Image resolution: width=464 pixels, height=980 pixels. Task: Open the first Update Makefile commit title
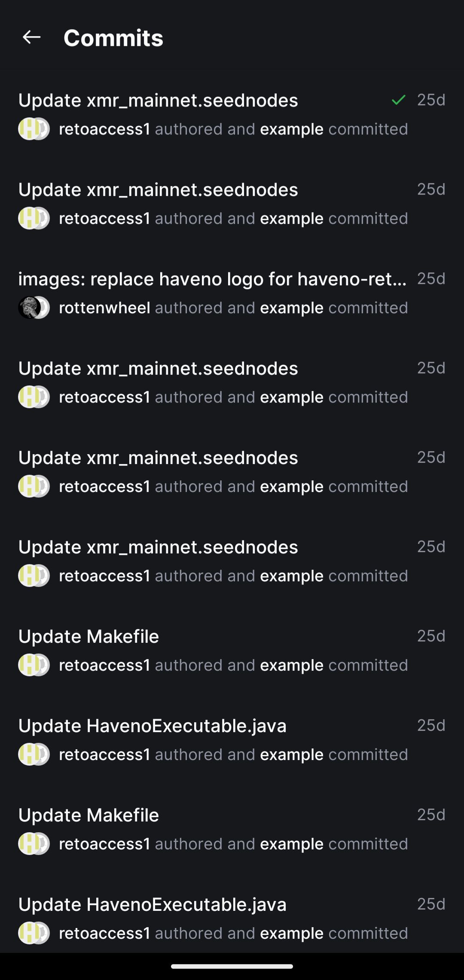89,636
